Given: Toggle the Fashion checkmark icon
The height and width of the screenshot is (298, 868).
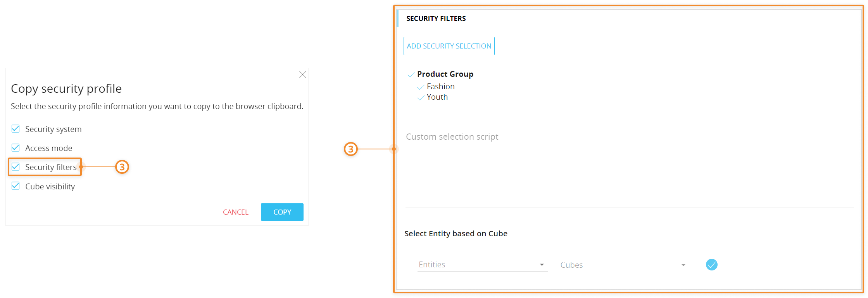Looking at the screenshot, I should [421, 87].
